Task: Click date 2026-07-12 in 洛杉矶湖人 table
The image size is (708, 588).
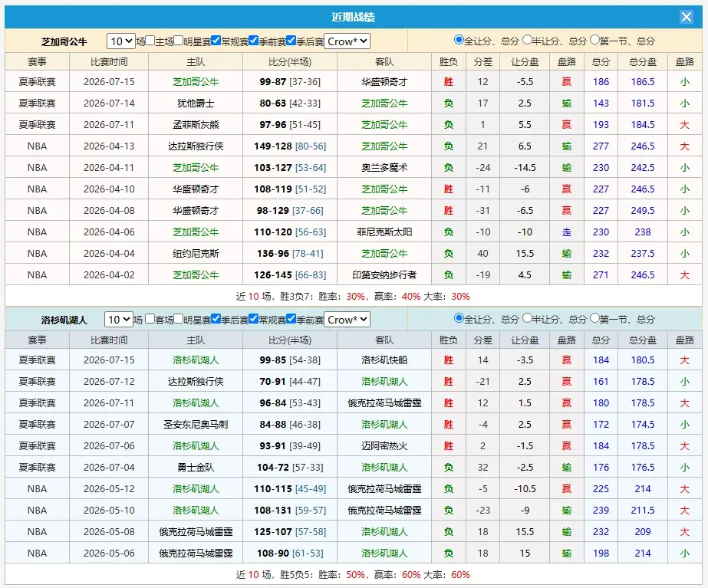Action: pos(109,382)
